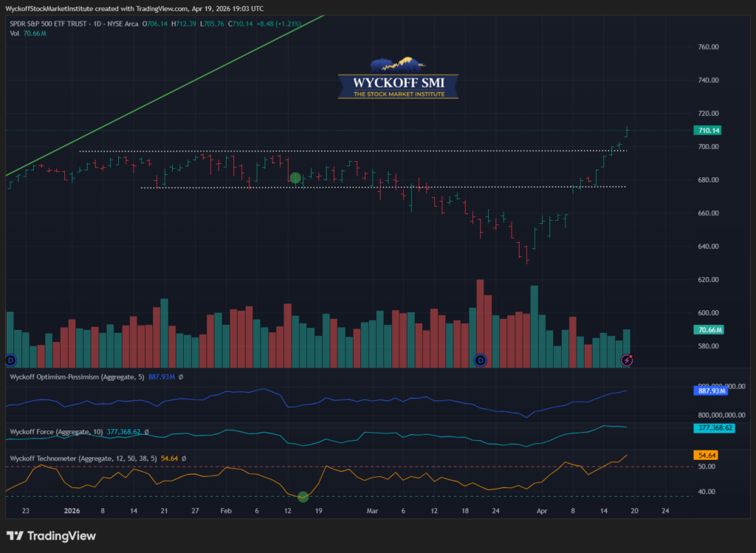Click the ∅ symbol after Wyckoff Force value
Screen dimensions: 756x553
[147, 432]
